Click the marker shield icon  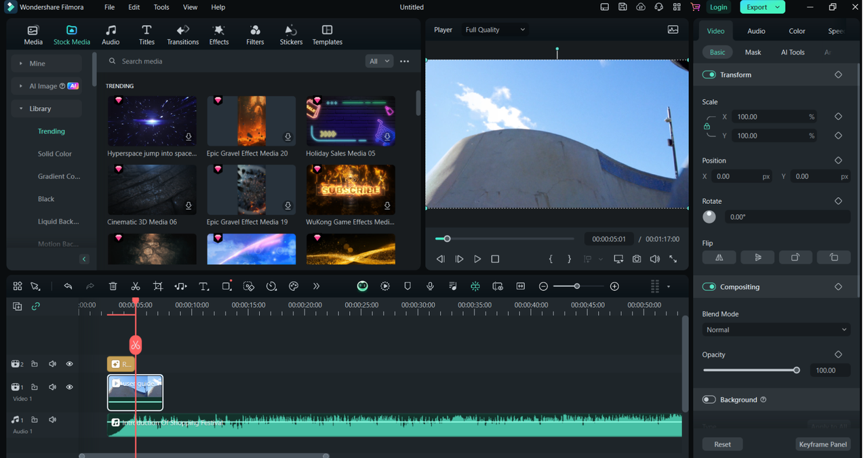pos(408,287)
